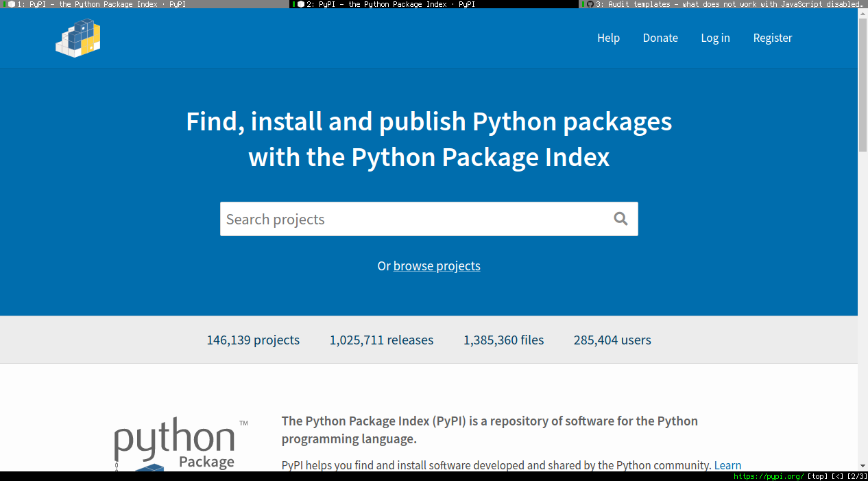Switch to the first PyPI browser tab
The height and width of the screenshot is (481, 868).
coord(145,4)
